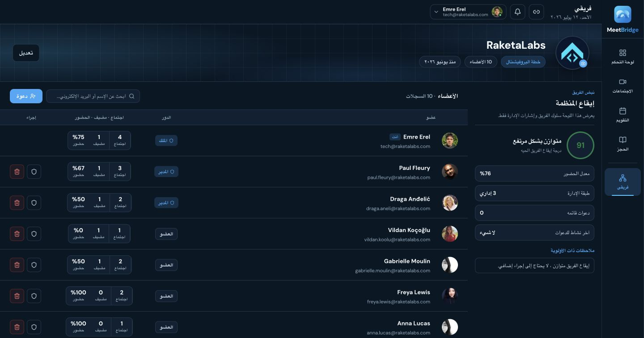Click the تعديل edit button

26,53
